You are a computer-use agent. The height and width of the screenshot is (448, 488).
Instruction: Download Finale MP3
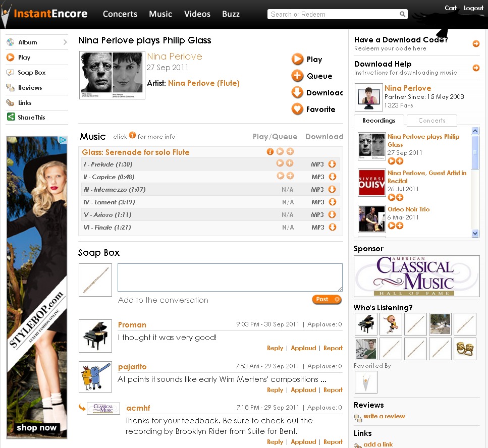[x=333, y=227]
